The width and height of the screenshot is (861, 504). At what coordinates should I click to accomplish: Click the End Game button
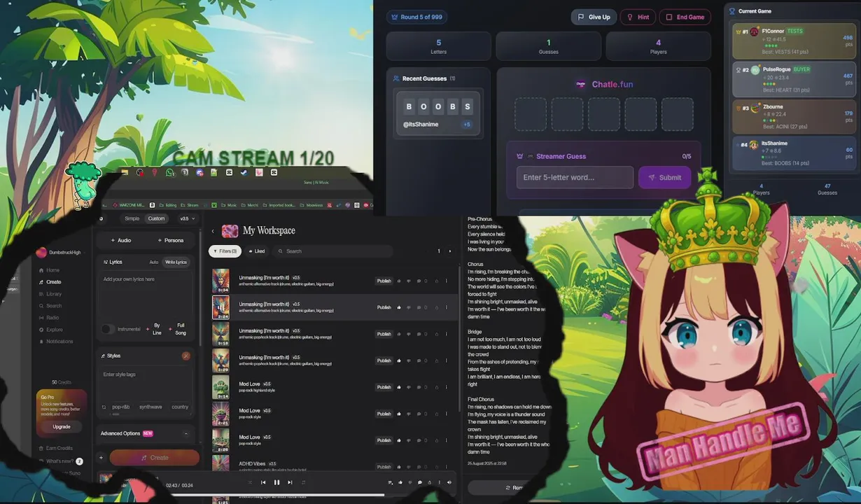point(685,17)
